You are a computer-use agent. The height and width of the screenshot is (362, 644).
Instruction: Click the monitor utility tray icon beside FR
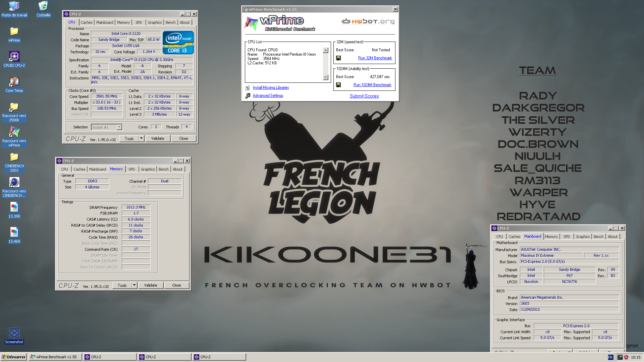(x=620, y=357)
